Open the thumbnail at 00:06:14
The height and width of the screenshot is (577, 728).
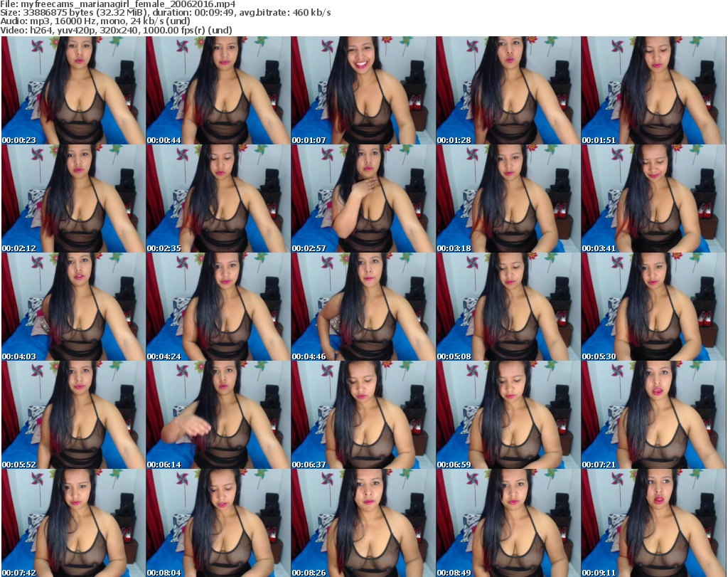218,415
